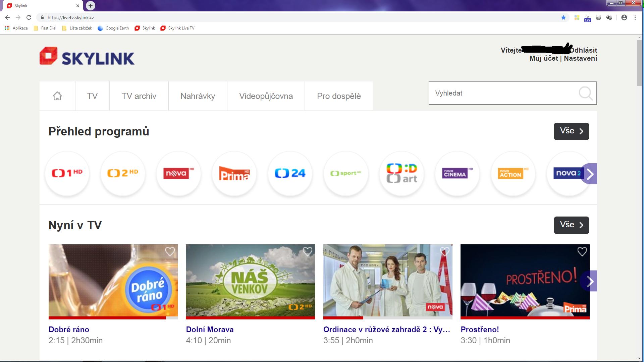The width and height of the screenshot is (644, 362).
Task: Favorite Ordinace v růžové zahradě with heart
Action: [445, 251]
